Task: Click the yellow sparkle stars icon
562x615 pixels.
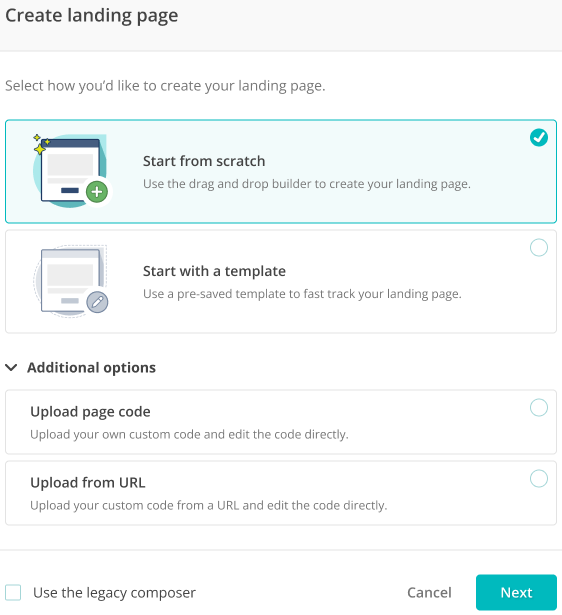Action: [x=41, y=144]
